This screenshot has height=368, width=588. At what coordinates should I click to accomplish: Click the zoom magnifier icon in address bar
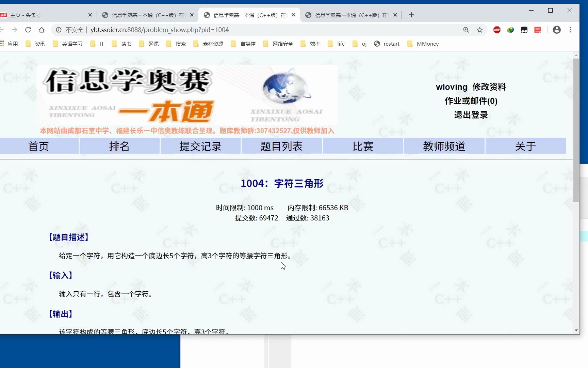click(x=466, y=30)
